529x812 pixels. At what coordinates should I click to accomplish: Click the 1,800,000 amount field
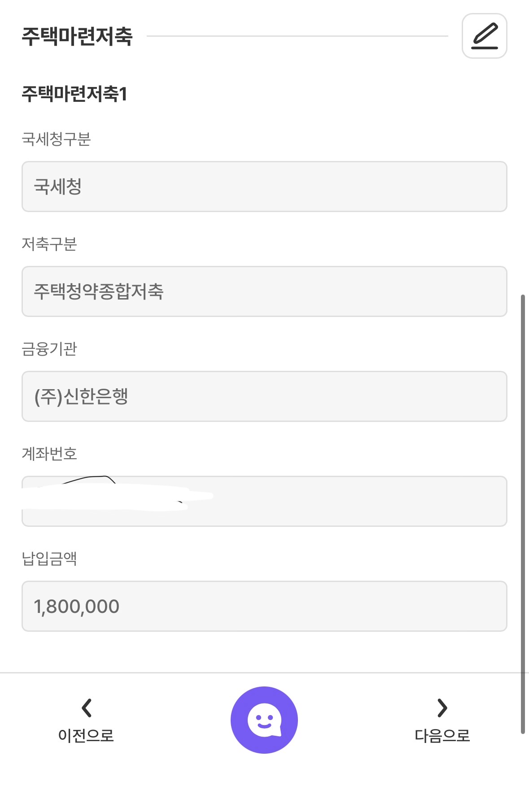tap(264, 606)
